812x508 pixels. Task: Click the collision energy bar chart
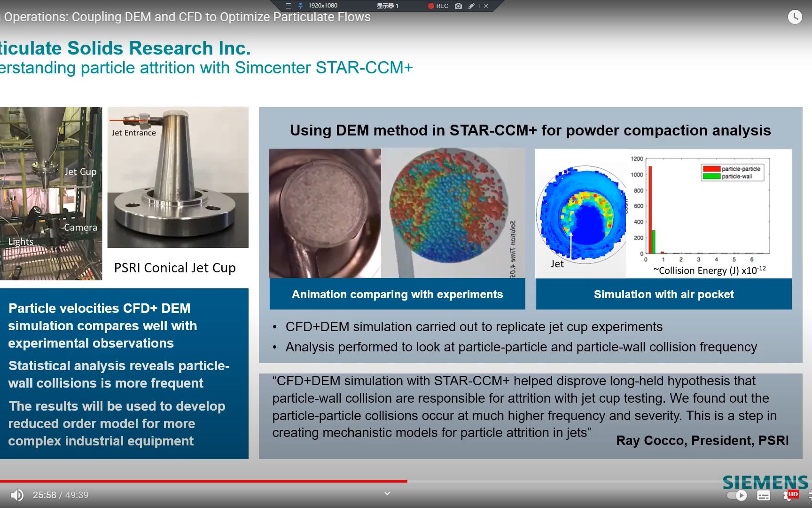point(709,214)
